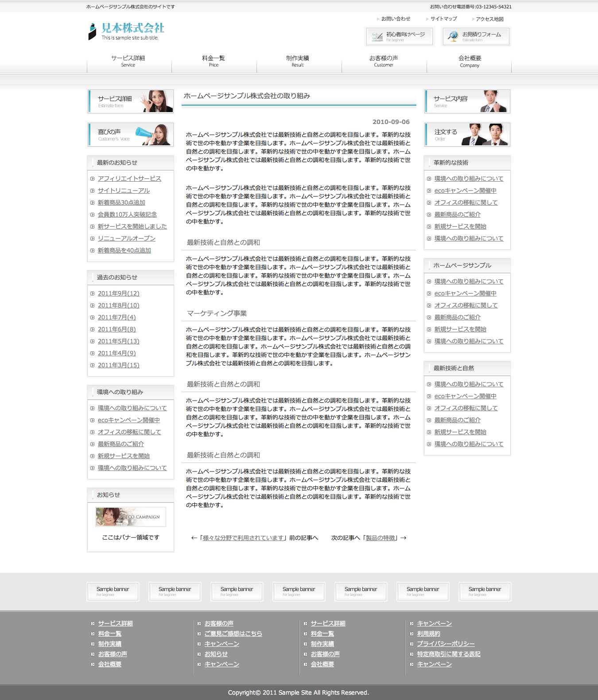Go to the アクセス地図 header link
Viewport: 598px width, 700px height.
489,19
